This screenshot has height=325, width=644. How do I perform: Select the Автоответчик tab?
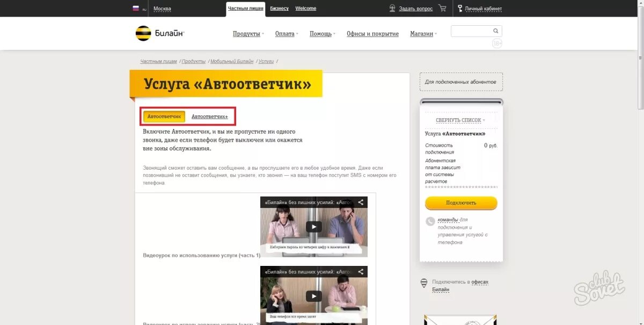click(x=164, y=117)
